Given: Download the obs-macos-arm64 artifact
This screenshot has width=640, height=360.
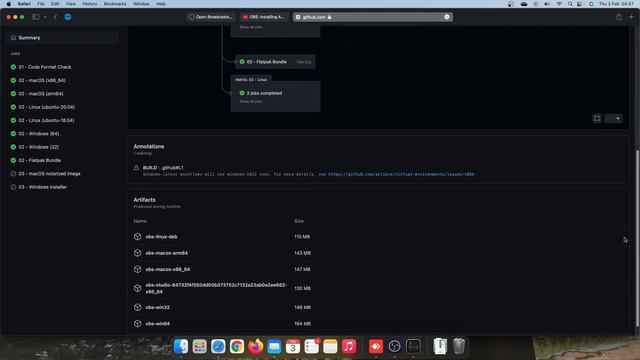Looking at the screenshot, I should [x=167, y=253].
